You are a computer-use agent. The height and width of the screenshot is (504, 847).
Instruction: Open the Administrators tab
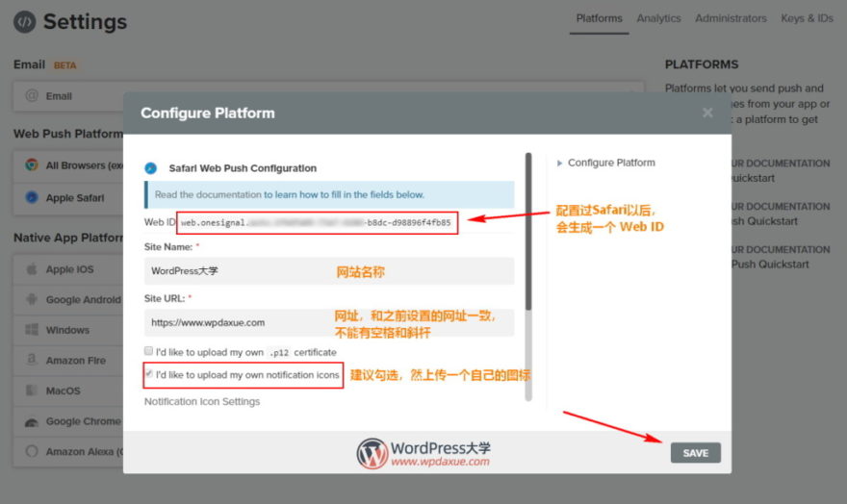coord(731,18)
